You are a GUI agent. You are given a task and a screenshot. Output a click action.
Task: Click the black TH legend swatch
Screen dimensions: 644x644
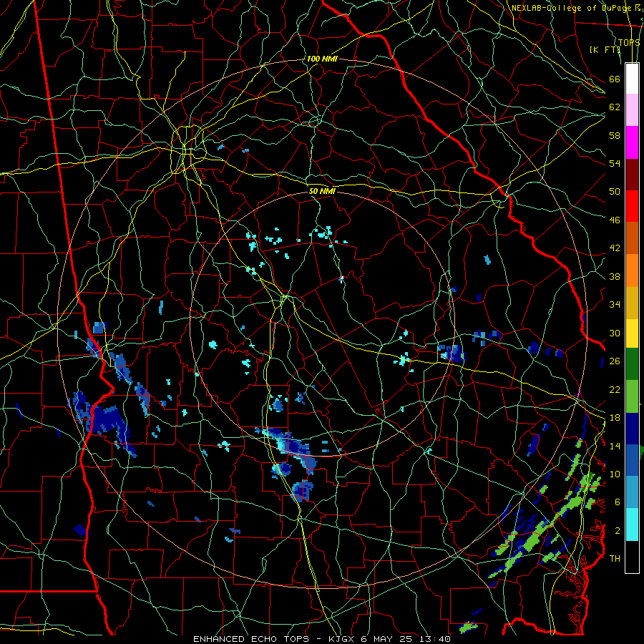632,557
